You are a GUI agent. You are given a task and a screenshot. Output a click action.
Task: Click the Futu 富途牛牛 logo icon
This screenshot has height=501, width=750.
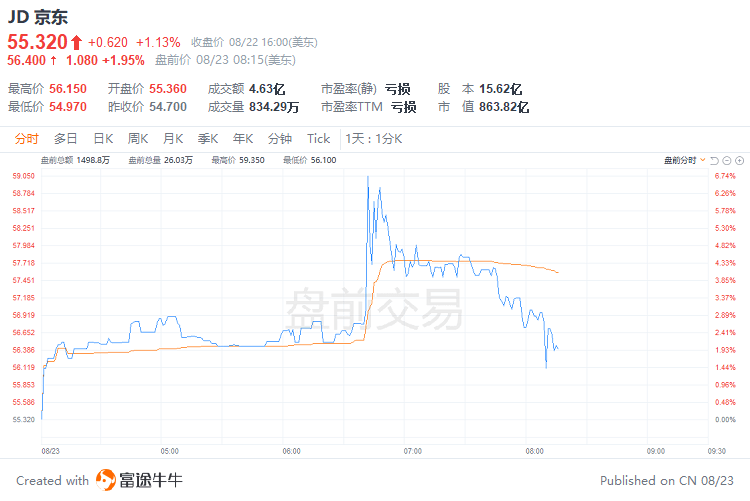[x=106, y=480]
